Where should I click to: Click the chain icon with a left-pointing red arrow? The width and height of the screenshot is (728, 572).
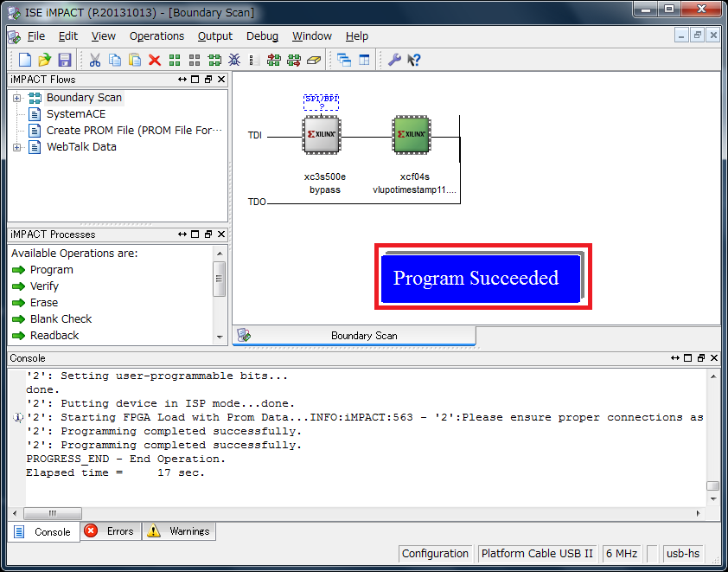coord(274,60)
